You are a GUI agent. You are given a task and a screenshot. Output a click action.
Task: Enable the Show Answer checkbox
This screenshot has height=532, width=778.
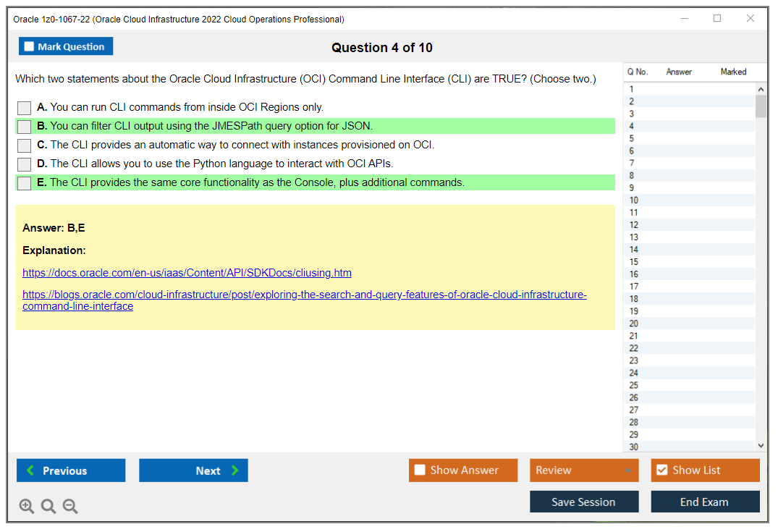[x=420, y=470]
